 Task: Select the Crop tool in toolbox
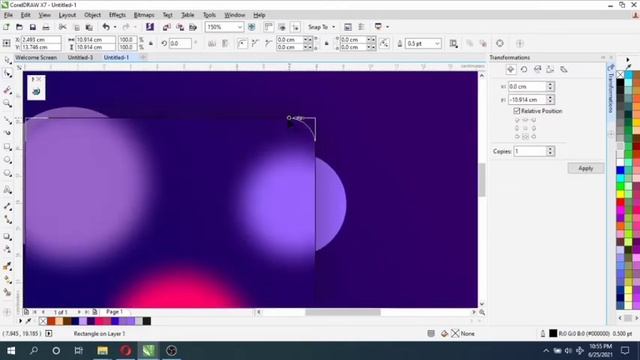pyautogui.click(x=7, y=90)
